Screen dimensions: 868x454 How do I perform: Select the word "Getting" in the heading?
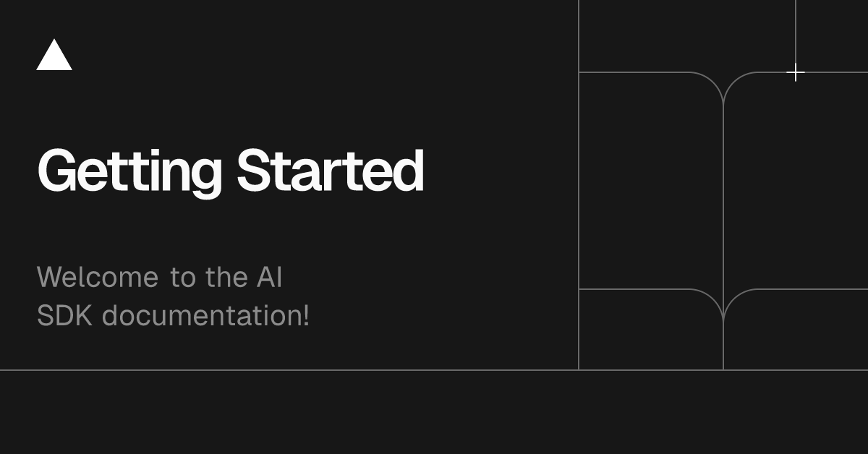click(x=129, y=172)
